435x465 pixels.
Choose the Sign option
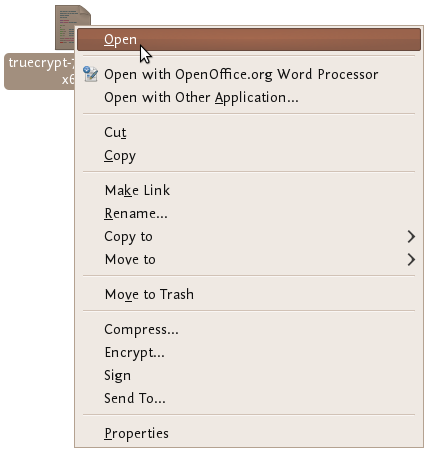[x=249, y=375]
